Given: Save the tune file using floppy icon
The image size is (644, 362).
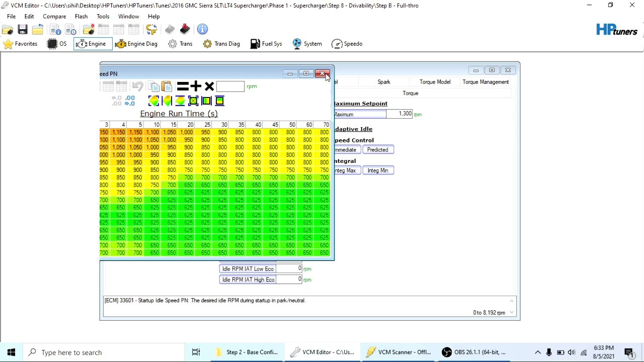Looking at the screenshot, I should point(23,30).
